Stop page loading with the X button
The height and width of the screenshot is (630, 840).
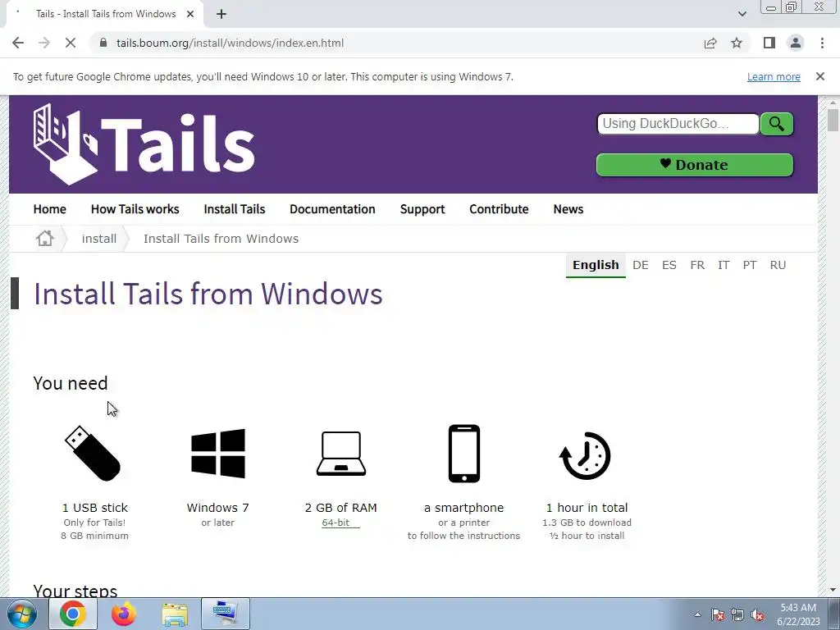71,43
